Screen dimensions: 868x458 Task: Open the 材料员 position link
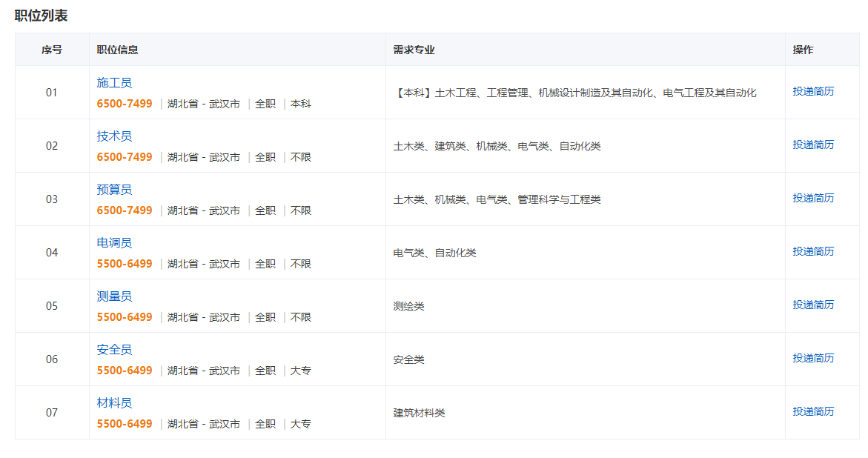pos(114,403)
